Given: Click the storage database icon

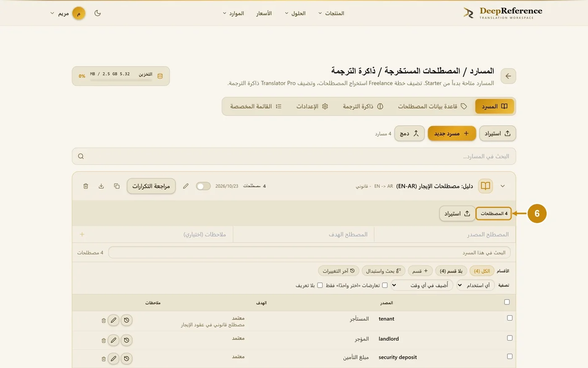Looking at the screenshot, I should tap(160, 76).
